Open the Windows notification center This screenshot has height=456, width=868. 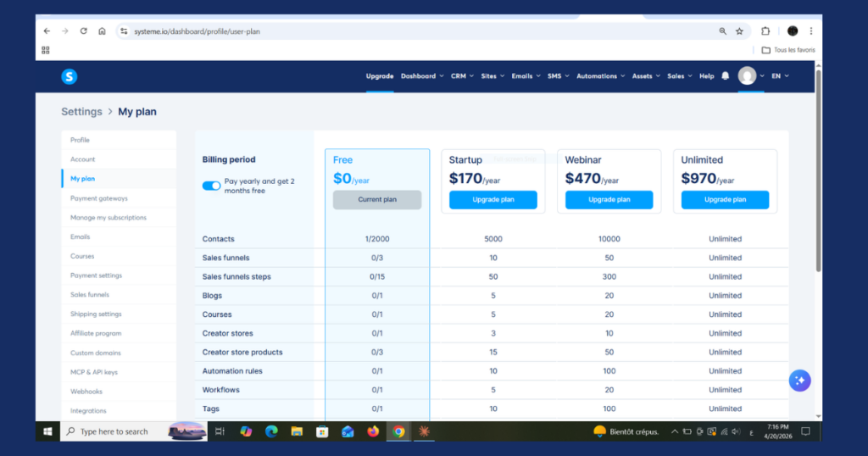click(806, 431)
